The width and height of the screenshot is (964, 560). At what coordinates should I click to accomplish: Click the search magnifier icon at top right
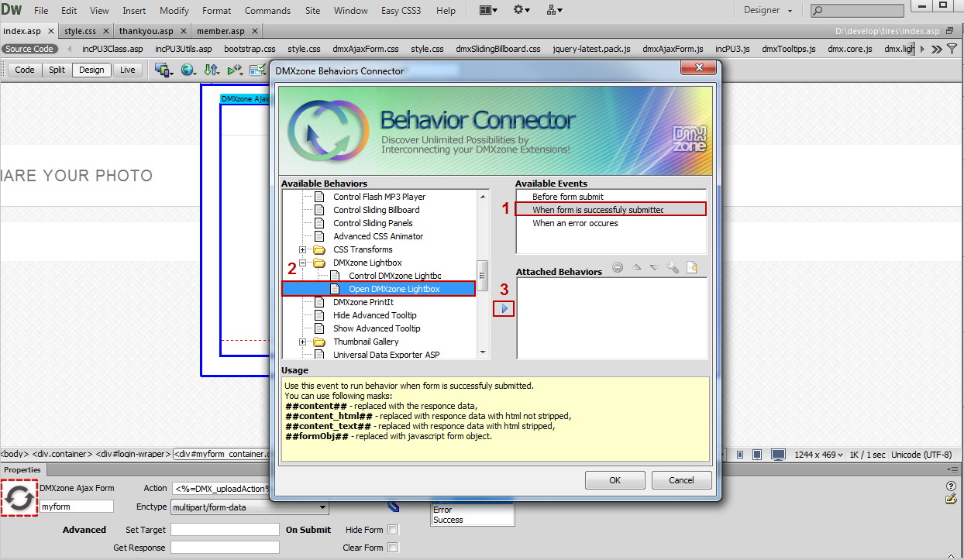pyautogui.click(x=818, y=11)
